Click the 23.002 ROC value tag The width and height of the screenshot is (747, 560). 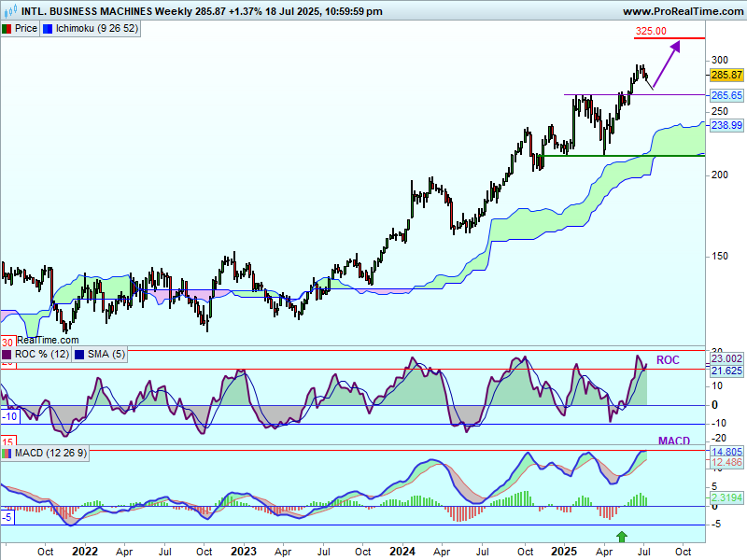(726, 359)
